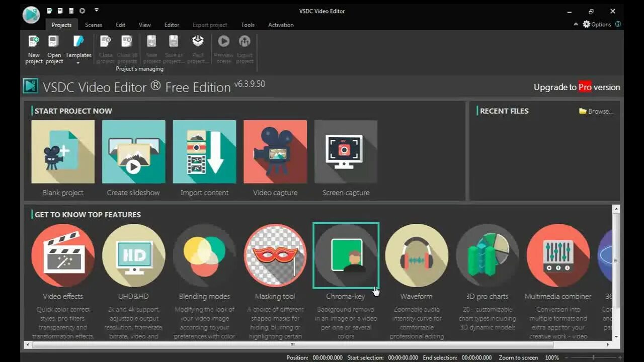Click the features right scroll arrow
644x362 pixels.
coord(608,345)
